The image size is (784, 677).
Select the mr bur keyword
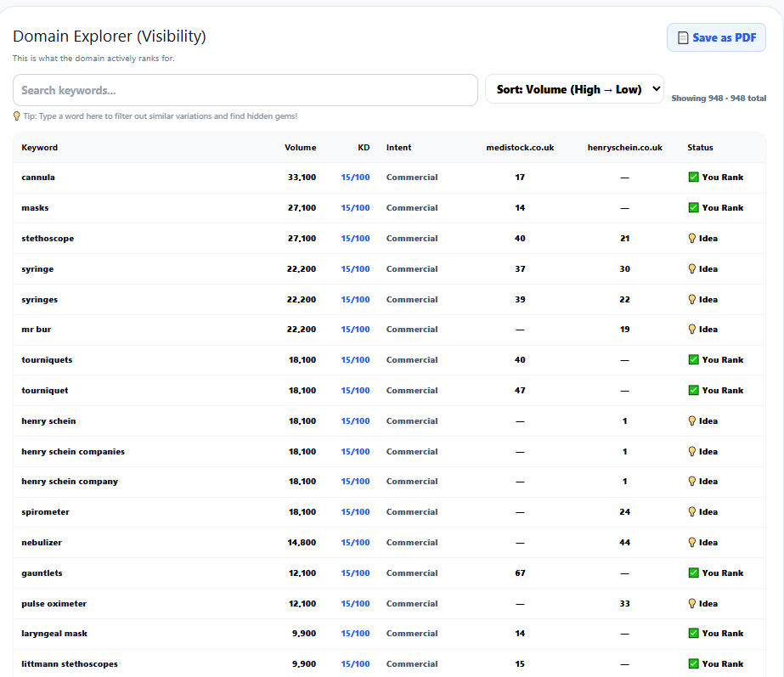click(x=36, y=329)
